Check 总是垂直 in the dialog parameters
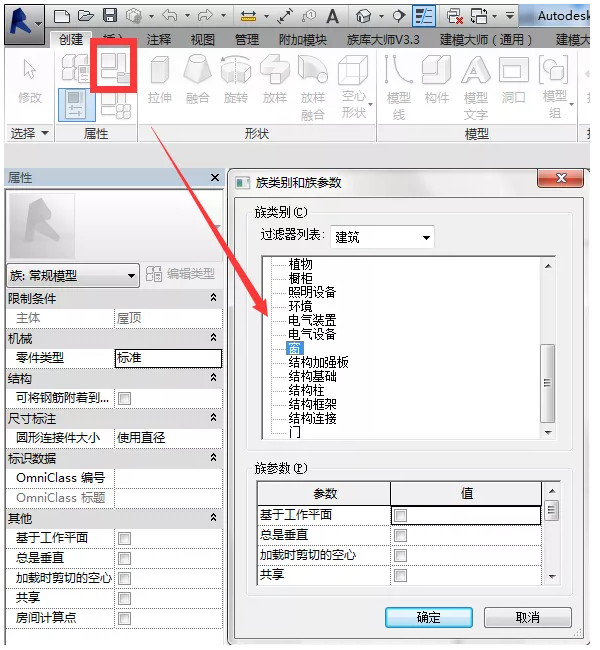 click(x=401, y=536)
